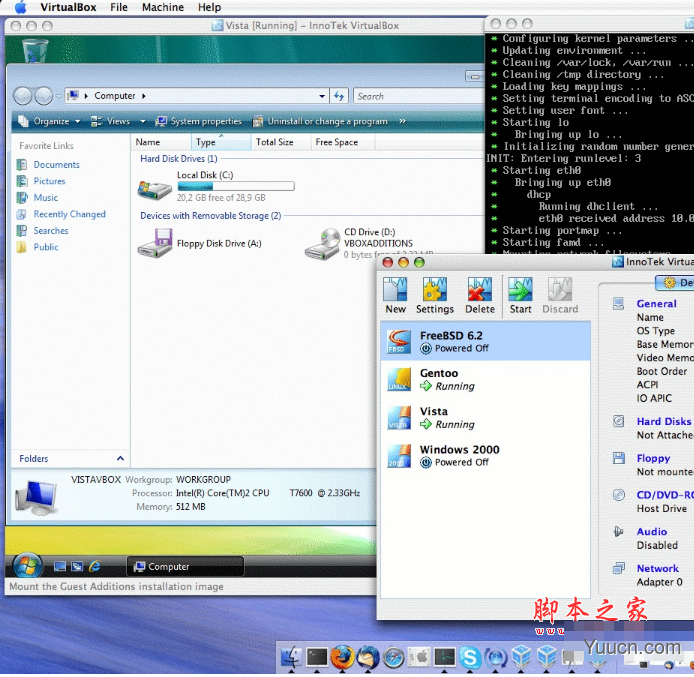The width and height of the screenshot is (694, 677).
Task: Open the Hard Disks section link
Action: point(663,421)
